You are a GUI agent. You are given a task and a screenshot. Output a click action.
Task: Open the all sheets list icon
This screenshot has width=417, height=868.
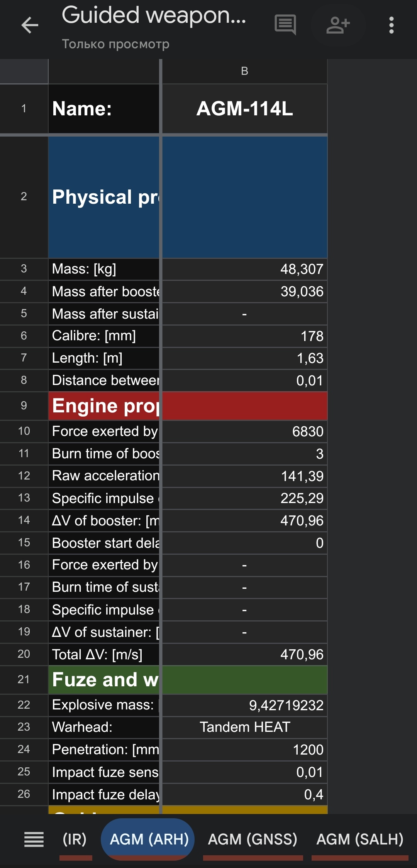tap(34, 839)
